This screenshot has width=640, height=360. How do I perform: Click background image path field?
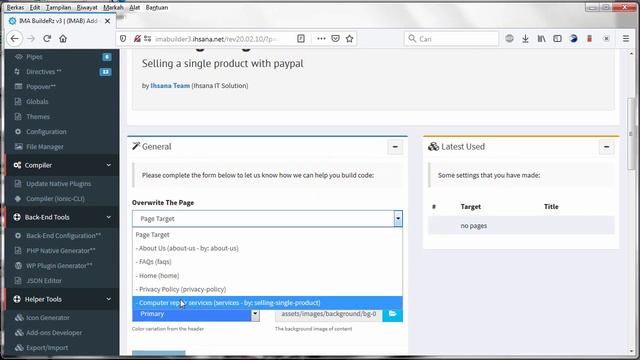pyautogui.click(x=329, y=314)
